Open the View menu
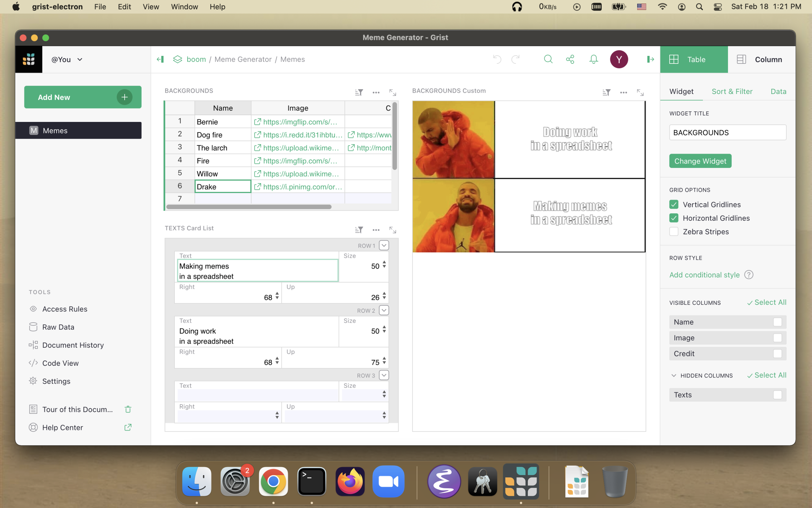 pyautogui.click(x=151, y=7)
